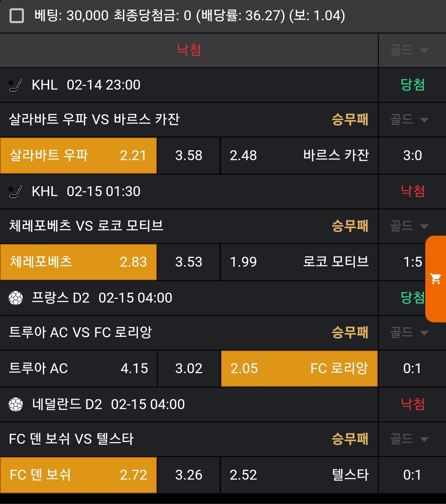The image size is (446, 504).
Task: Click the 바르스 카잔 2.48 away odds
Action: pos(299,156)
